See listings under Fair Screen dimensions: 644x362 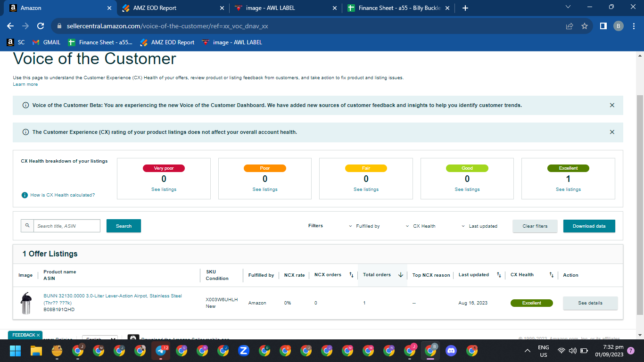(x=366, y=189)
